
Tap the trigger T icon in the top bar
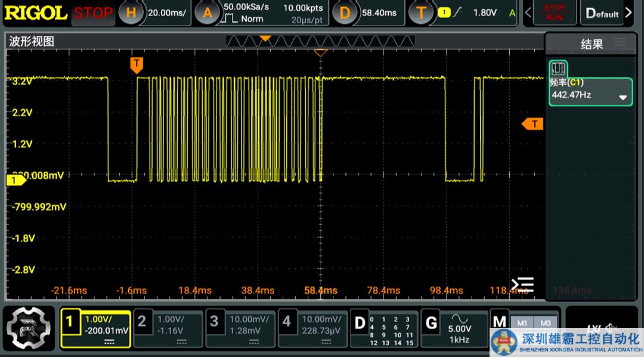[x=422, y=13]
